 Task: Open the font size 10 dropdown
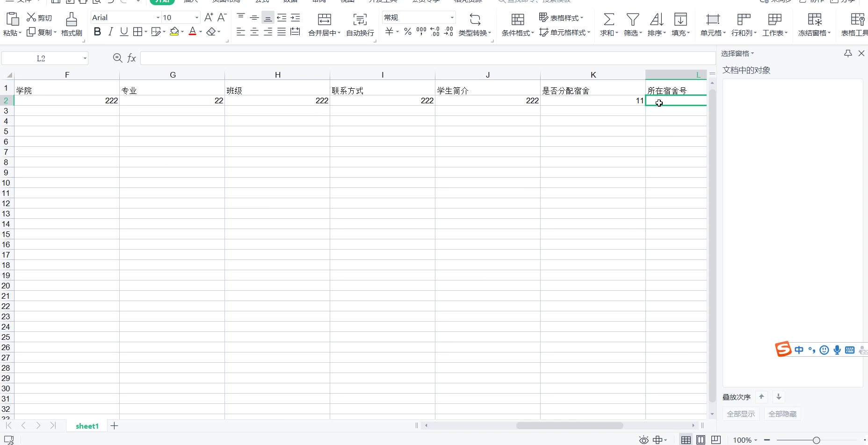coord(197,18)
